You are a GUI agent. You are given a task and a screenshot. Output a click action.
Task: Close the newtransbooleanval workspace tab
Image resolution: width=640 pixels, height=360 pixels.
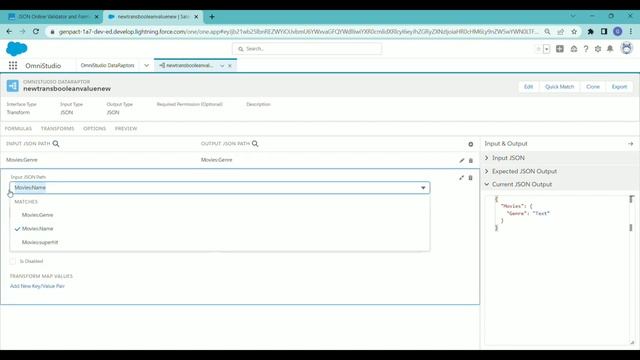point(230,66)
